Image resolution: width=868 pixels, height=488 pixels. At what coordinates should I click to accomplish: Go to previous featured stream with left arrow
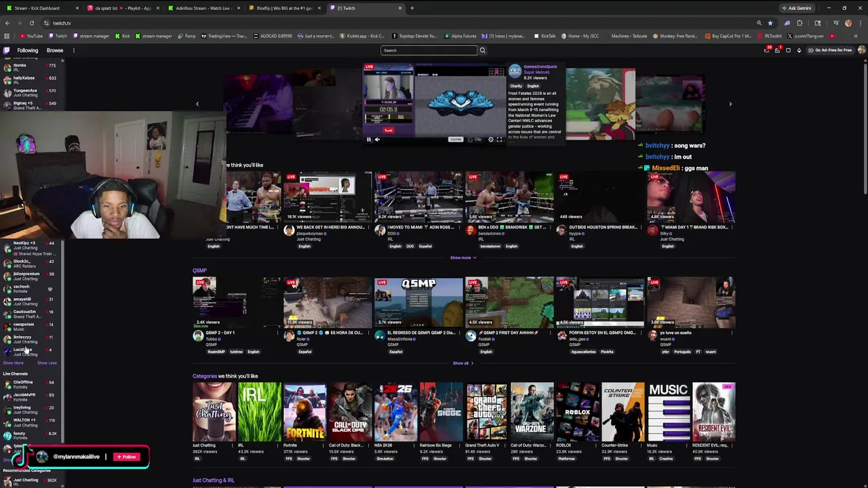point(197,104)
